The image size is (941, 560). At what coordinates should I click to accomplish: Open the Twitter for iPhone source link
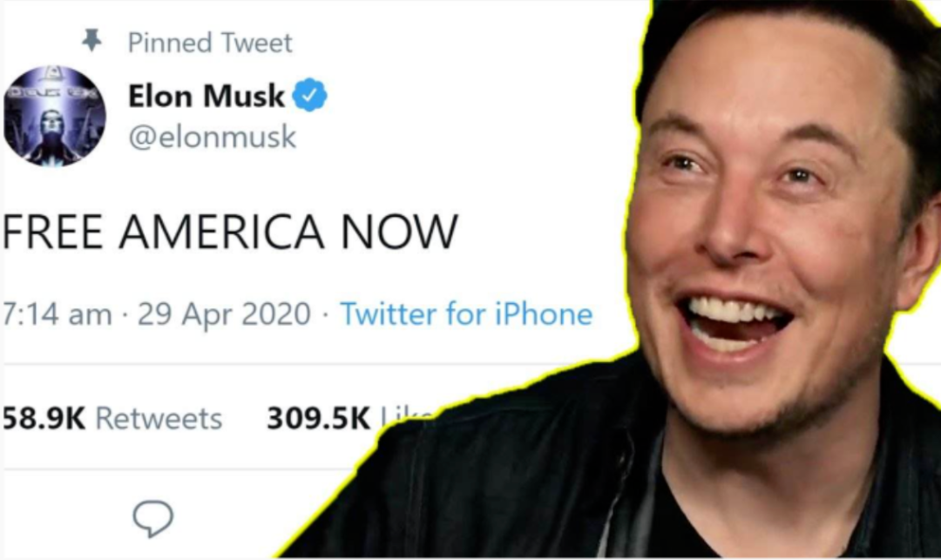tap(466, 314)
